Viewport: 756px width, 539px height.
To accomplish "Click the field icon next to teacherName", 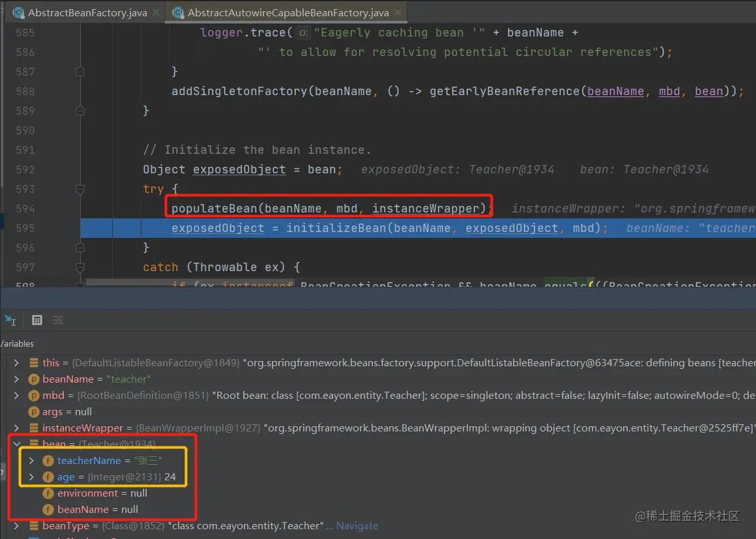I will pyautogui.click(x=48, y=461).
